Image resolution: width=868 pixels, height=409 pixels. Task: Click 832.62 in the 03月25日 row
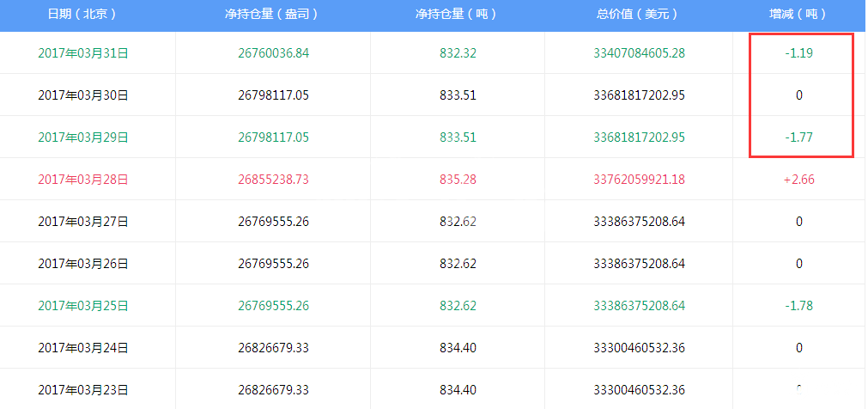point(458,306)
